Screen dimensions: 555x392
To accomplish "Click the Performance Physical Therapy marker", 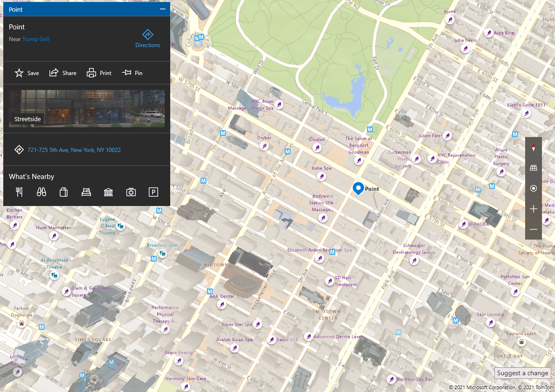I will (x=165, y=330).
